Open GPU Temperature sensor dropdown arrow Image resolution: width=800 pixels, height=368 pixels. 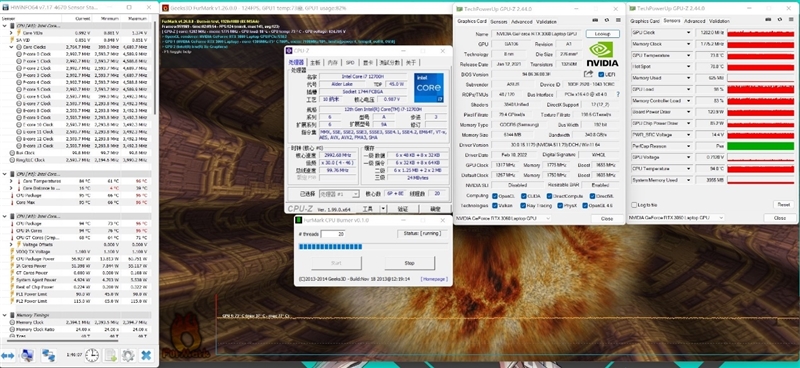pos(688,55)
